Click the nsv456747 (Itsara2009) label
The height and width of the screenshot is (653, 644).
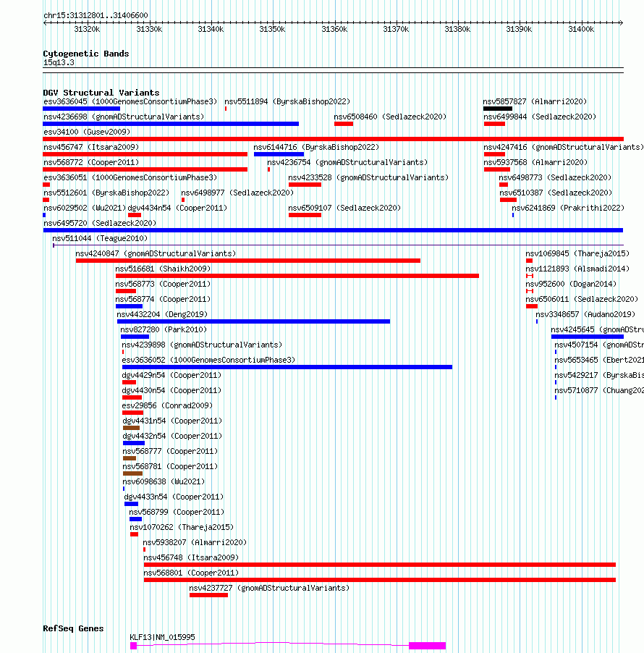pos(91,147)
